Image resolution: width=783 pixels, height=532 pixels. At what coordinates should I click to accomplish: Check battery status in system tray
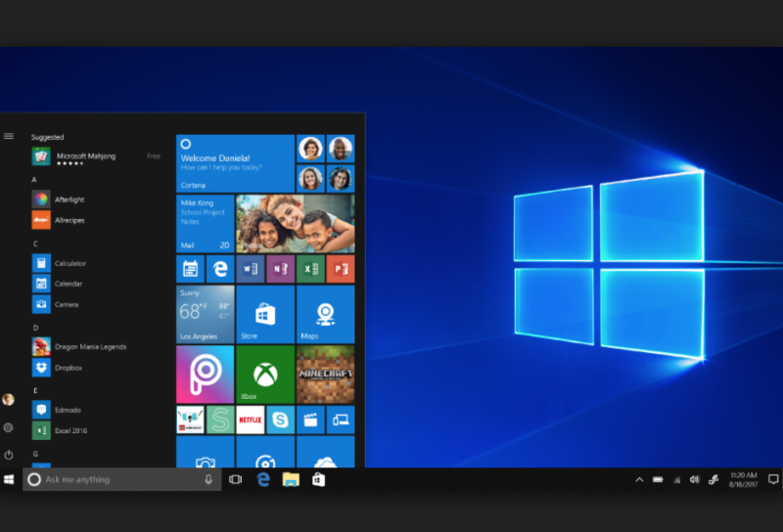tap(658, 480)
